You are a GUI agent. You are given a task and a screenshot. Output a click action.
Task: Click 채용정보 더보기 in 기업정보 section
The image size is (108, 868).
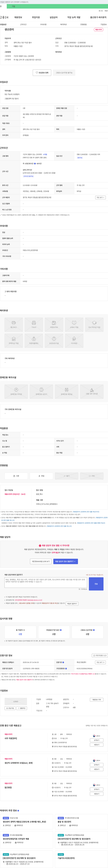tap(97, 700)
